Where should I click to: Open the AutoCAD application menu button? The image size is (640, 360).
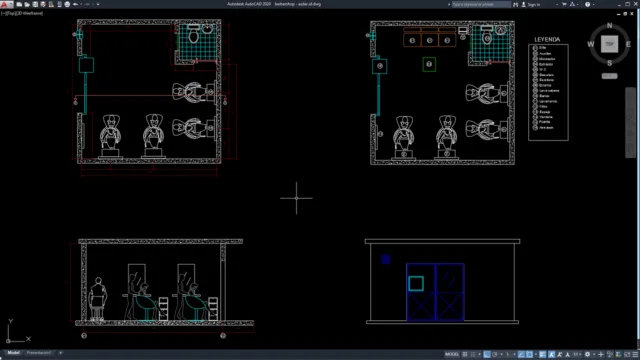tap(7, 4)
